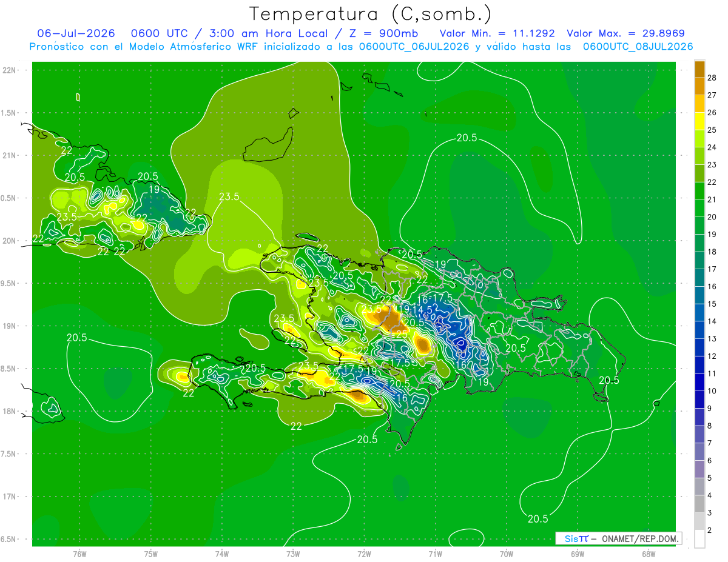The width and height of the screenshot is (728, 562).
Task: Click the "ONAMET/REP.DOM." credit box
Action: pyautogui.click(x=619, y=538)
